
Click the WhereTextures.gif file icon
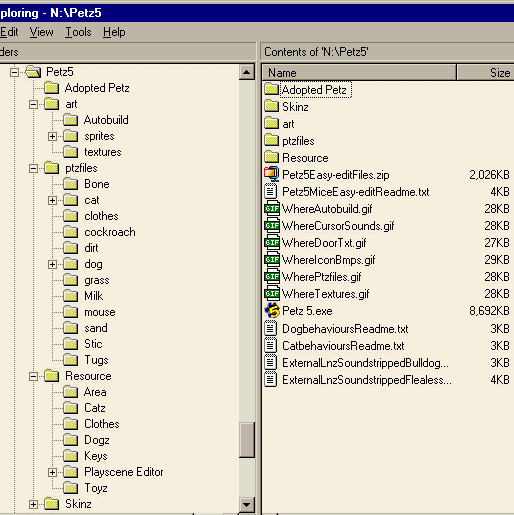(272, 294)
